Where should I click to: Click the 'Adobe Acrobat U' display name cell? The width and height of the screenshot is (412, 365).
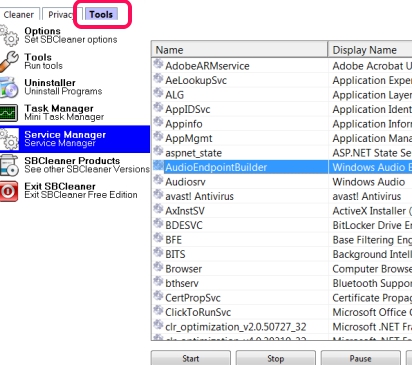coord(372,66)
